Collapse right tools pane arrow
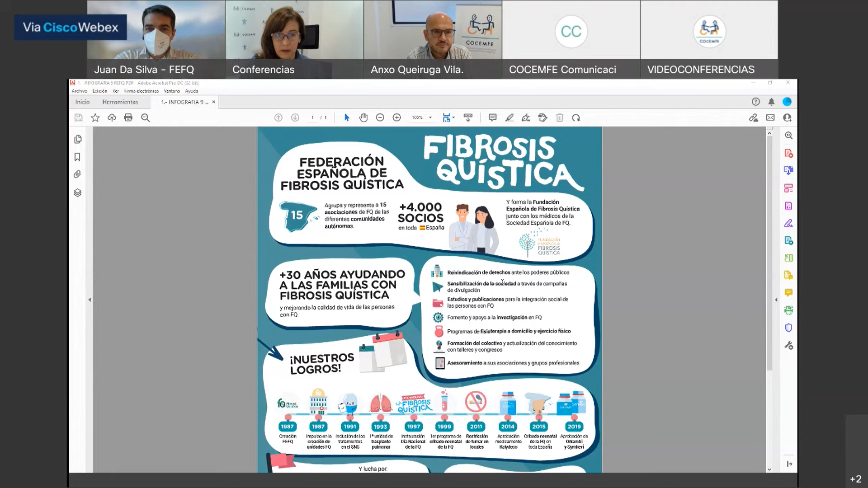 coord(776,300)
